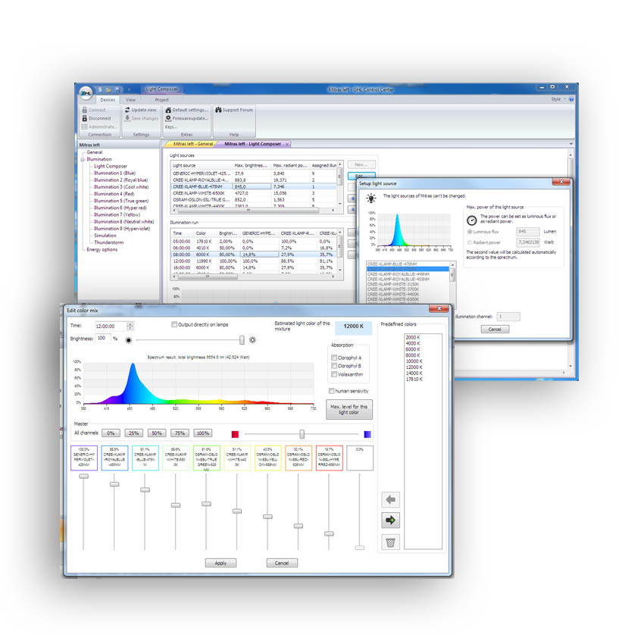Click the Default settings icon in Extras

click(168, 110)
